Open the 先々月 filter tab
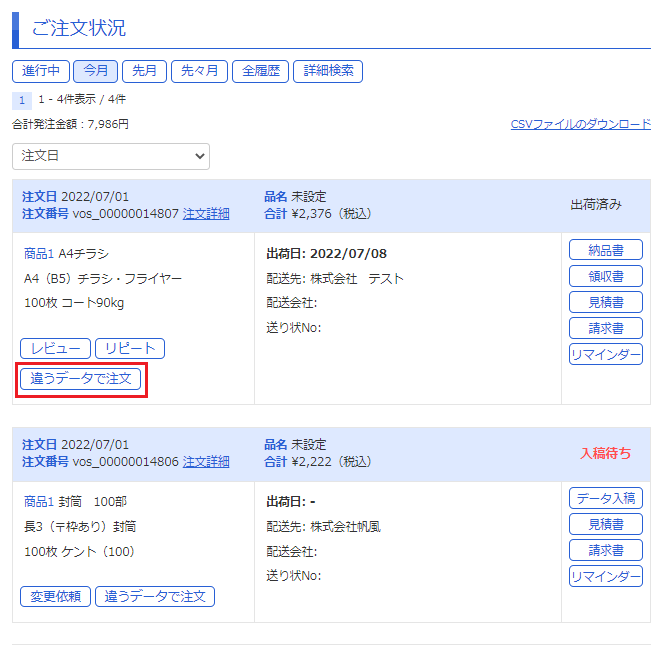668x645 pixels. (x=199, y=71)
